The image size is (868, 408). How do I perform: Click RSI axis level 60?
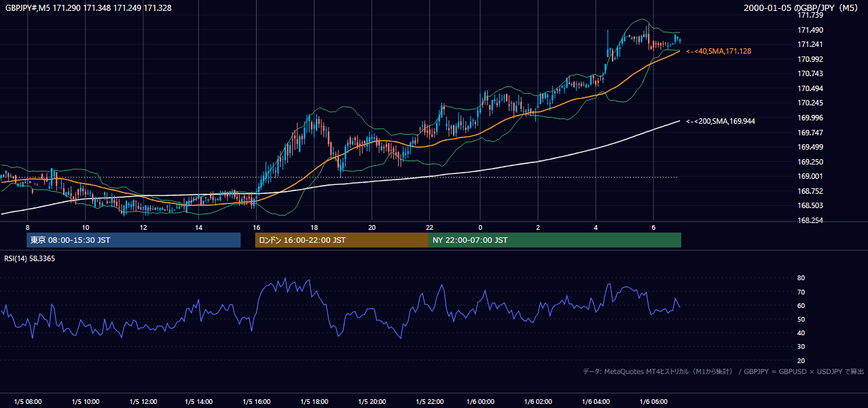pos(801,305)
